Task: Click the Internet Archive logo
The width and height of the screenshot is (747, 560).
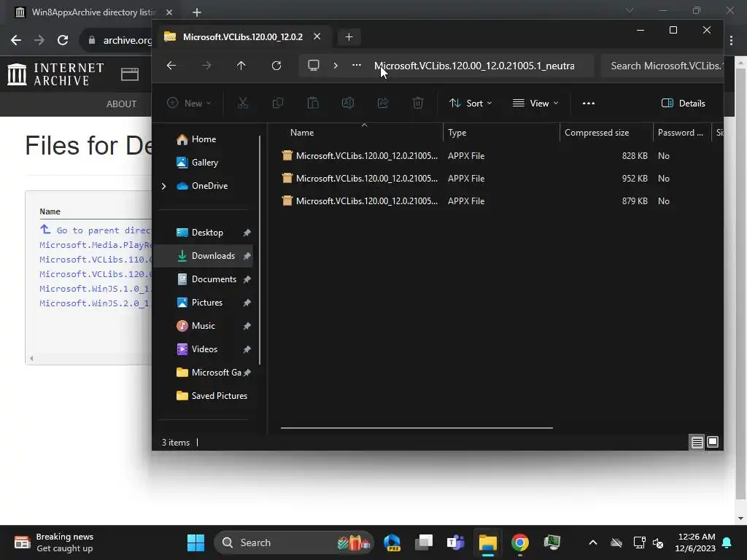Action: coord(55,74)
